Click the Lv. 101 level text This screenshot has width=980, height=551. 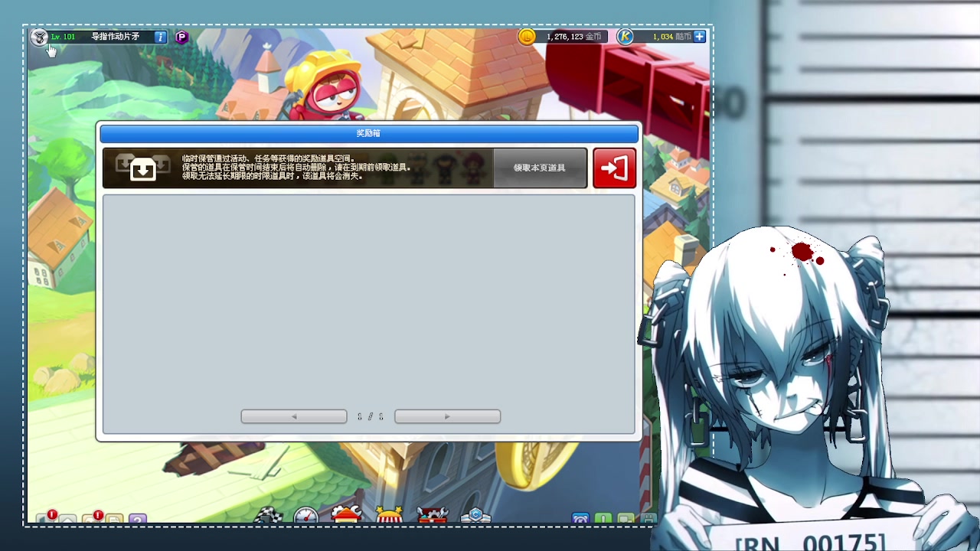coord(64,37)
